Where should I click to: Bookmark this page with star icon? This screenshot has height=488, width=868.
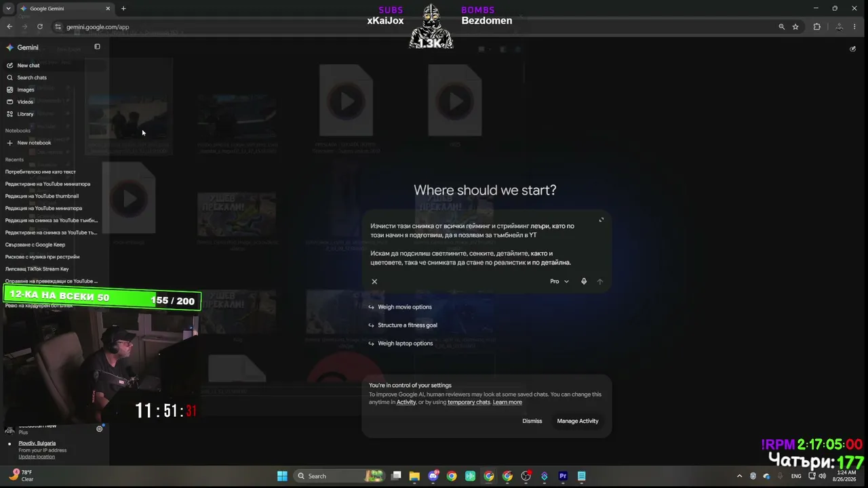(795, 27)
